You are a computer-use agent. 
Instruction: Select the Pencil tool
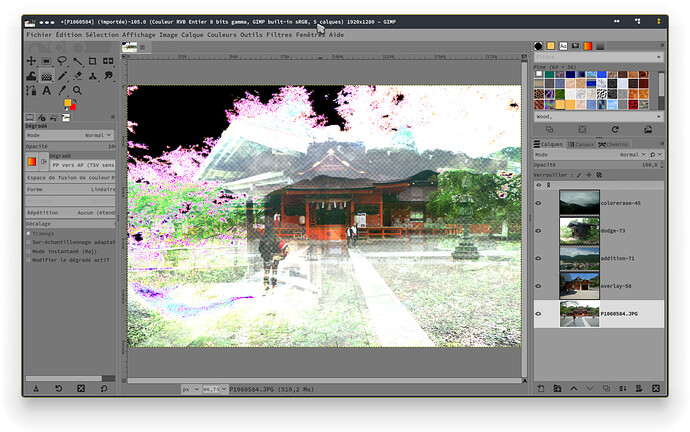point(62,76)
